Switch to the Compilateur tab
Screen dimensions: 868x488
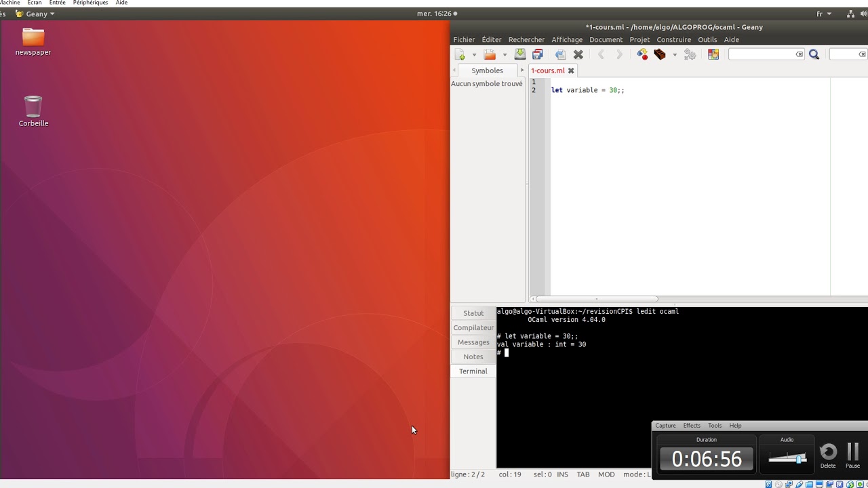[x=473, y=327]
